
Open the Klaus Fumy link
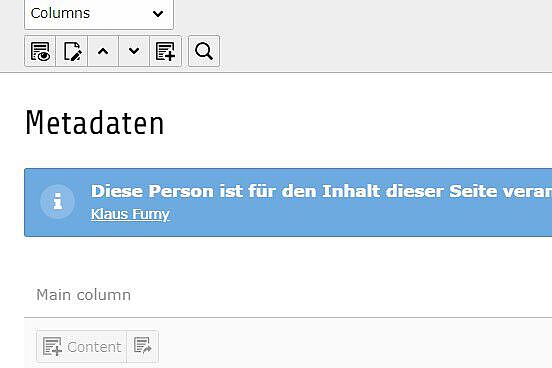[130, 214]
